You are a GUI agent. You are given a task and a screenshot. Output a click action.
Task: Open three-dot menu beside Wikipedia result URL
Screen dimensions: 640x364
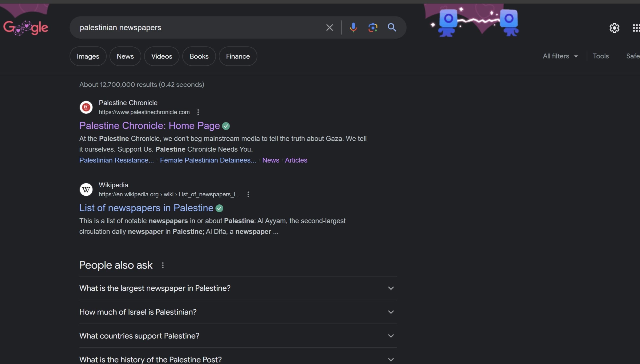point(248,195)
